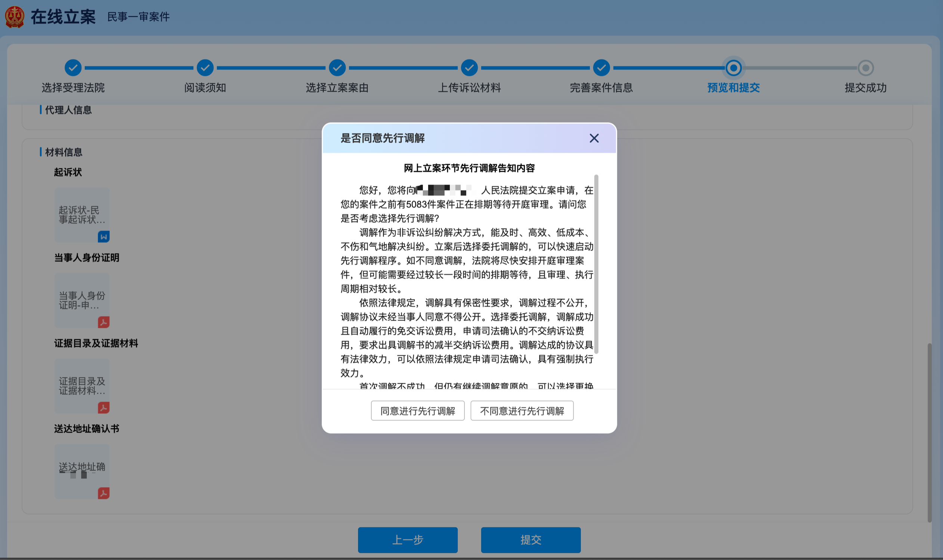Click 不同意进行先行调解 button
The width and height of the screenshot is (943, 560).
(522, 411)
